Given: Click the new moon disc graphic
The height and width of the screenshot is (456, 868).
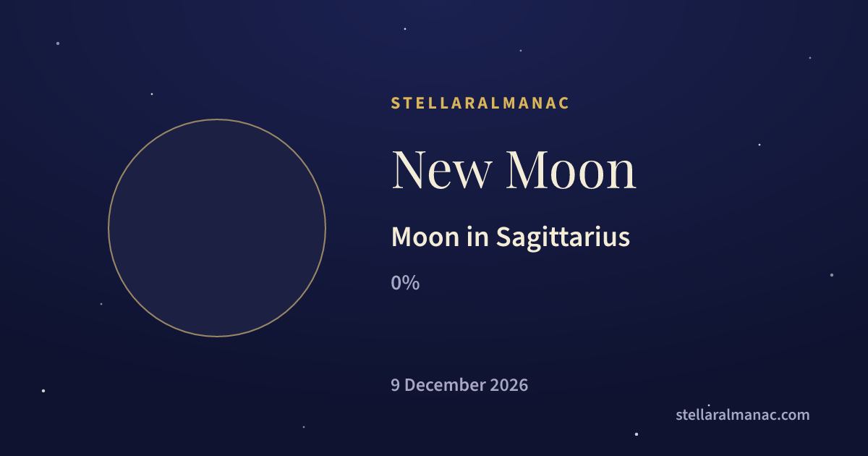Looking at the screenshot, I should coord(217,228).
